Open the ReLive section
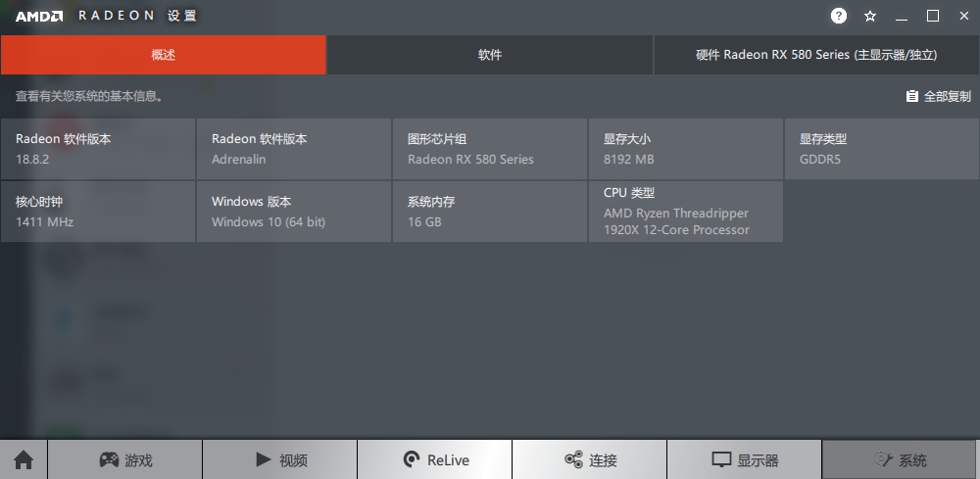 (x=435, y=460)
